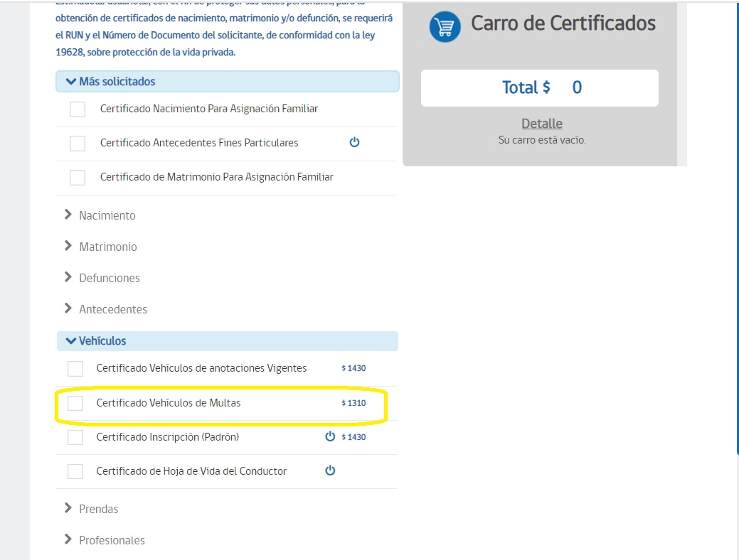Viewport: 739px width, 560px height.
Task: Enable Certificado de Matrimonio Para Asignación Familiar
Action: (x=78, y=178)
